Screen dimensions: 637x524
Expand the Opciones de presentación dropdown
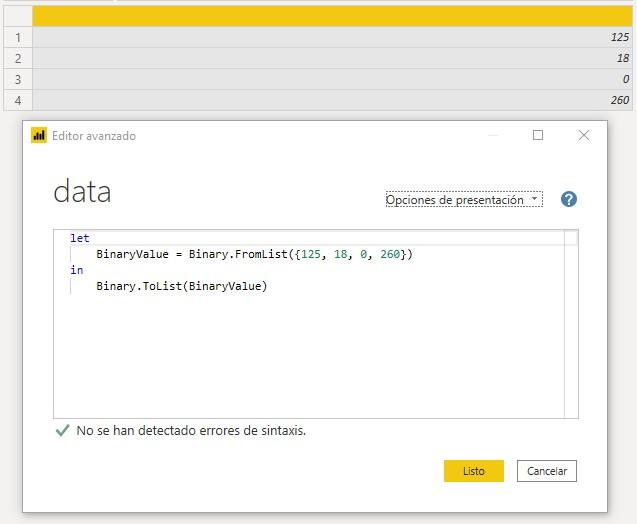(463, 200)
